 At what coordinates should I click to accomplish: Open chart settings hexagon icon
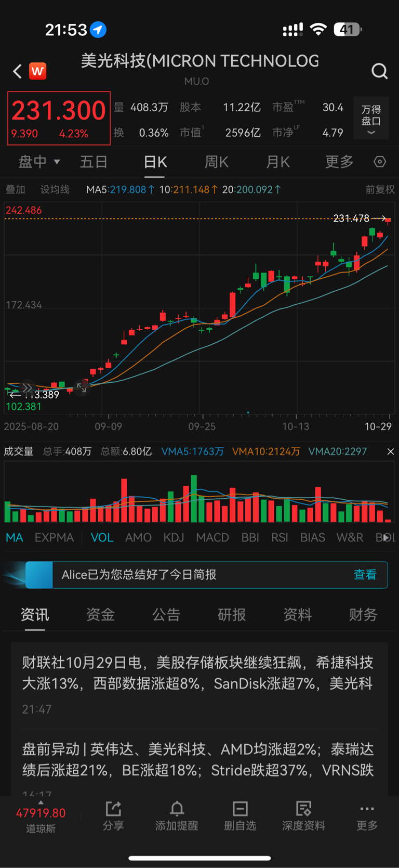pyautogui.click(x=380, y=162)
